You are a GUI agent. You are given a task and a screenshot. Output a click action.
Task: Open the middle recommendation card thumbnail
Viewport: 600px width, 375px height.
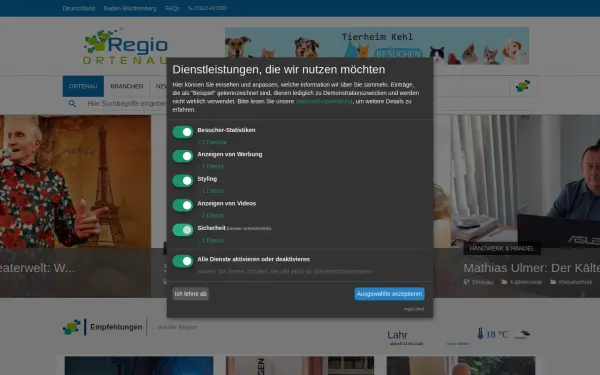(300, 366)
